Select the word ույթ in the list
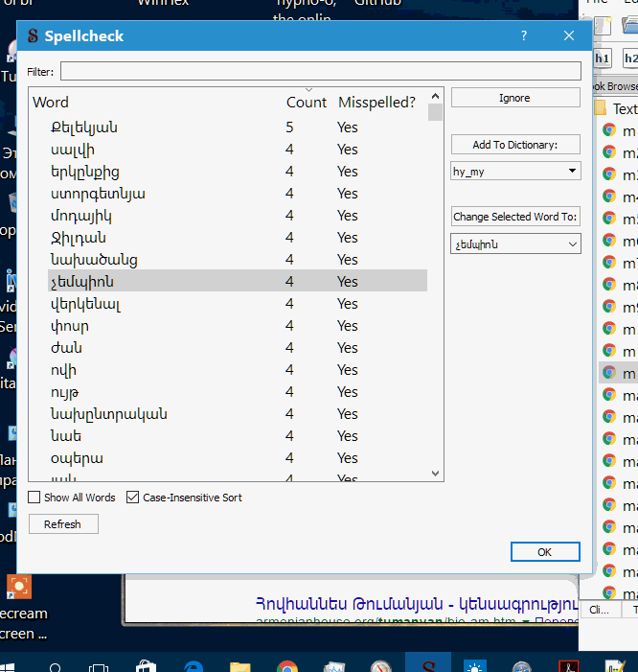638x672 pixels. (x=64, y=392)
